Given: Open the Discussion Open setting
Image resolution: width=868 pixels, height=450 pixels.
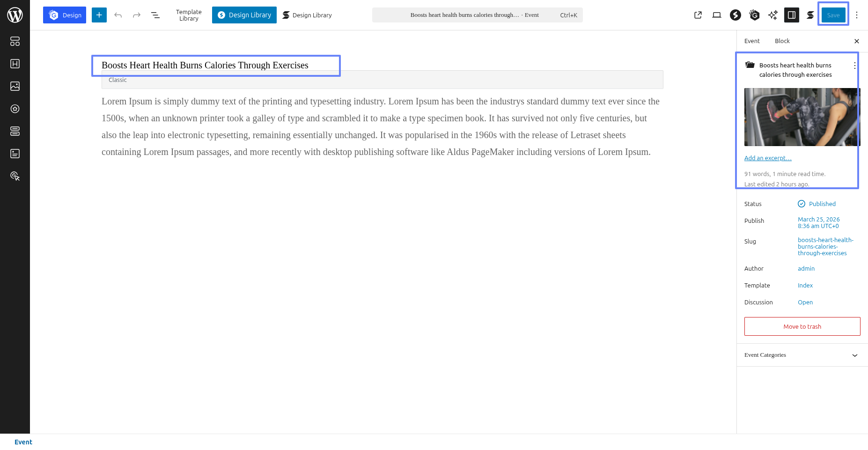Looking at the screenshot, I should (x=805, y=302).
